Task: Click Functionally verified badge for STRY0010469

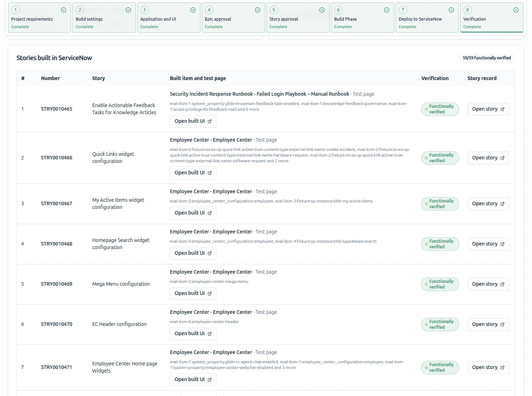Action: point(440,284)
